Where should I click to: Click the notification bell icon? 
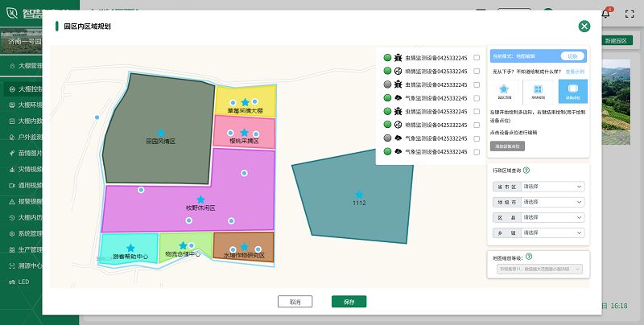[x=606, y=14]
